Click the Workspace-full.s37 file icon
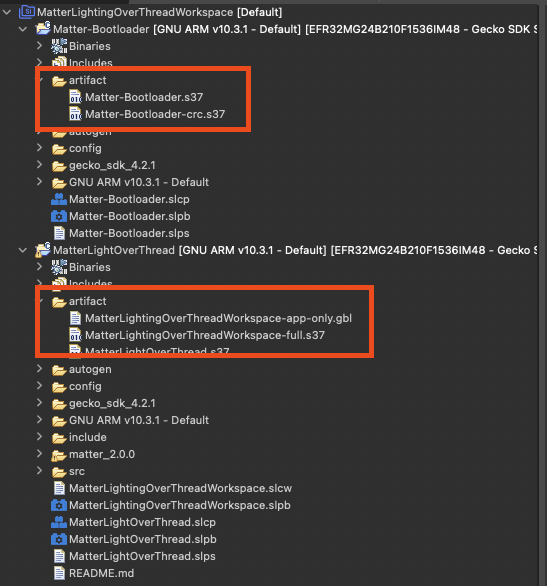This screenshot has height=586, width=547. [75, 335]
